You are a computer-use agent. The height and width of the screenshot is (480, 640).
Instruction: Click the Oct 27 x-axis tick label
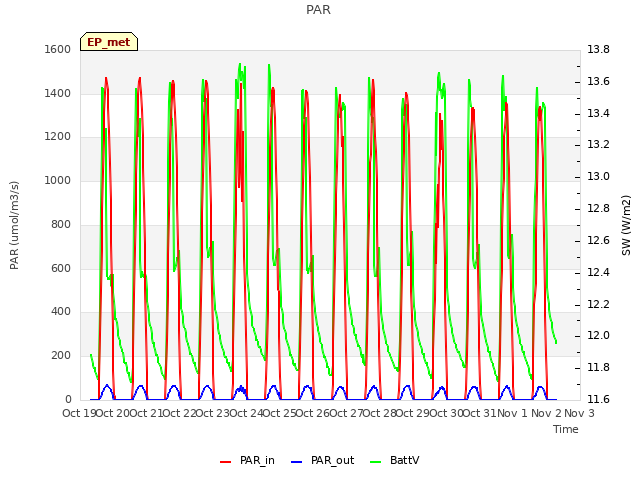(x=347, y=413)
